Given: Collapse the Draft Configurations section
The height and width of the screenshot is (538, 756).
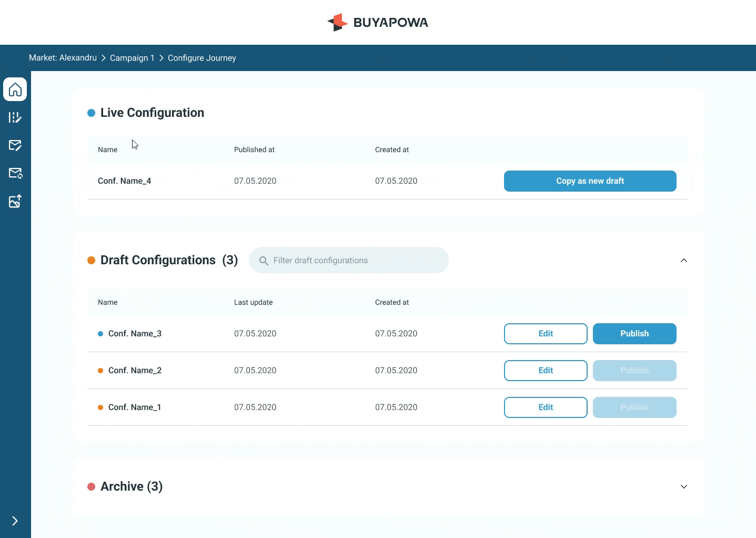Looking at the screenshot, I should (x=684, y=261).
